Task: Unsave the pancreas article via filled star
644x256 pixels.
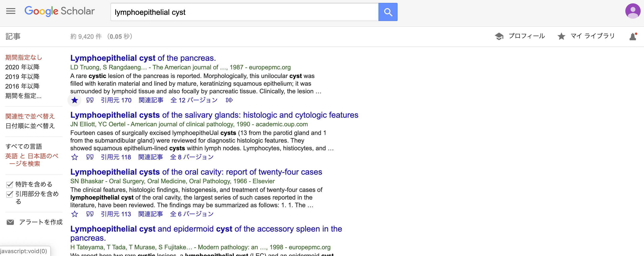Action: (74, 100)
